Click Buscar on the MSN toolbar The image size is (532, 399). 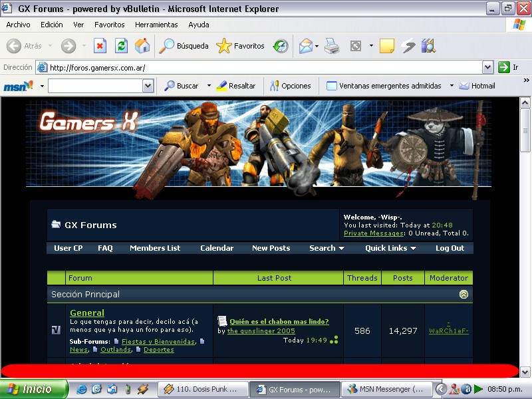pos(182,86)
